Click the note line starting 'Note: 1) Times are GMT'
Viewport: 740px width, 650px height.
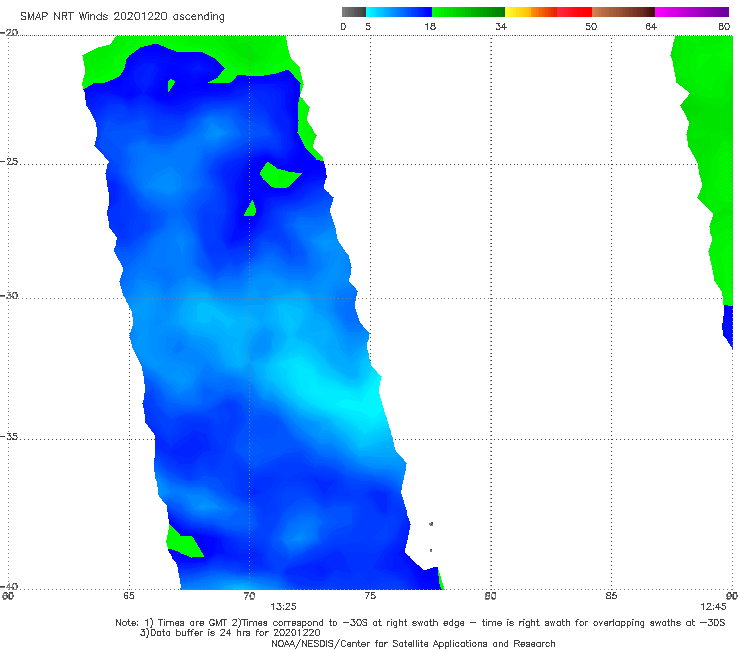[x=420, y=623]
